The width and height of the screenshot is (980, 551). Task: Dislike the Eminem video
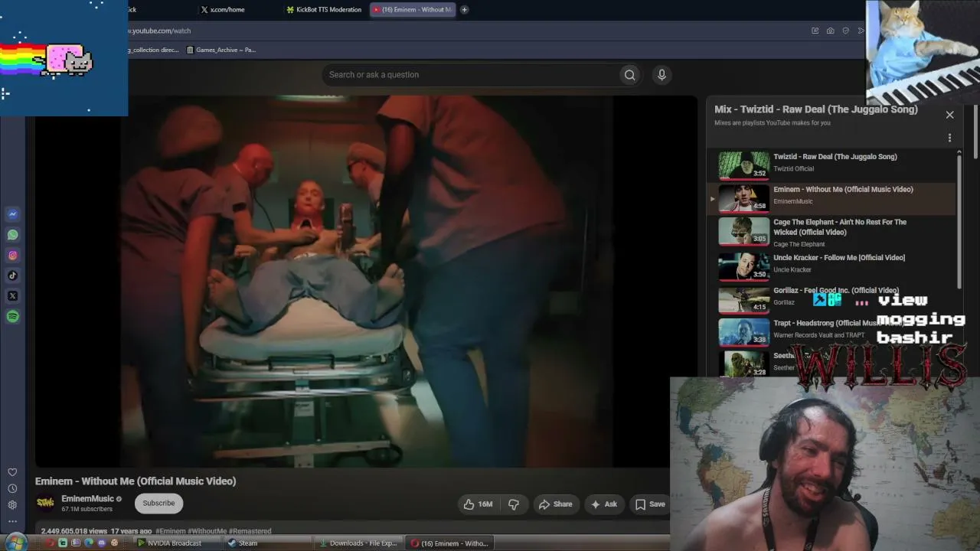click(x=514, y=504)
